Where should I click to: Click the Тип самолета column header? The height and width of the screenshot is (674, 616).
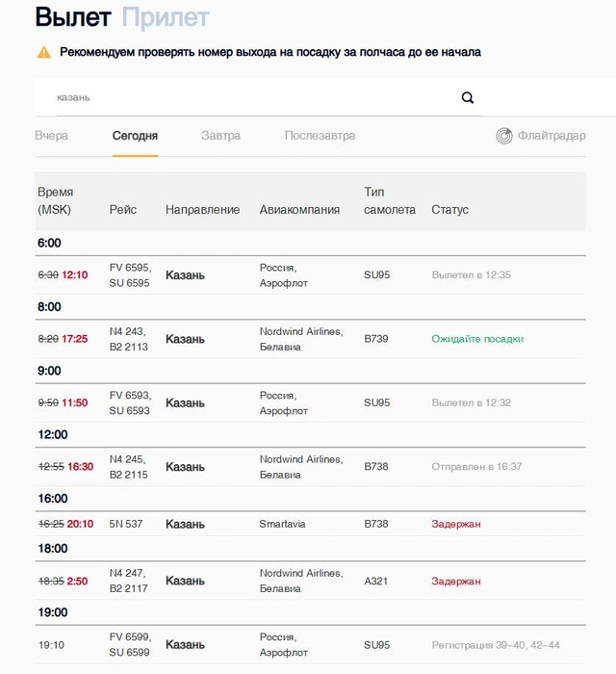click(x=390, y=200)
